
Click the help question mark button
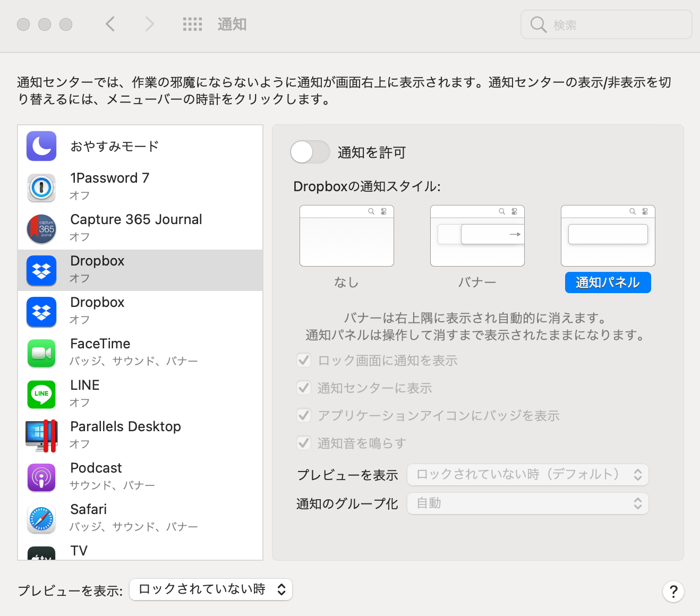point(673,592)
